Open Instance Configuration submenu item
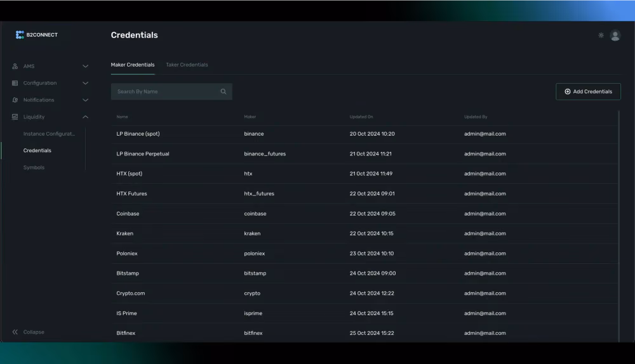 click(49, 134)
